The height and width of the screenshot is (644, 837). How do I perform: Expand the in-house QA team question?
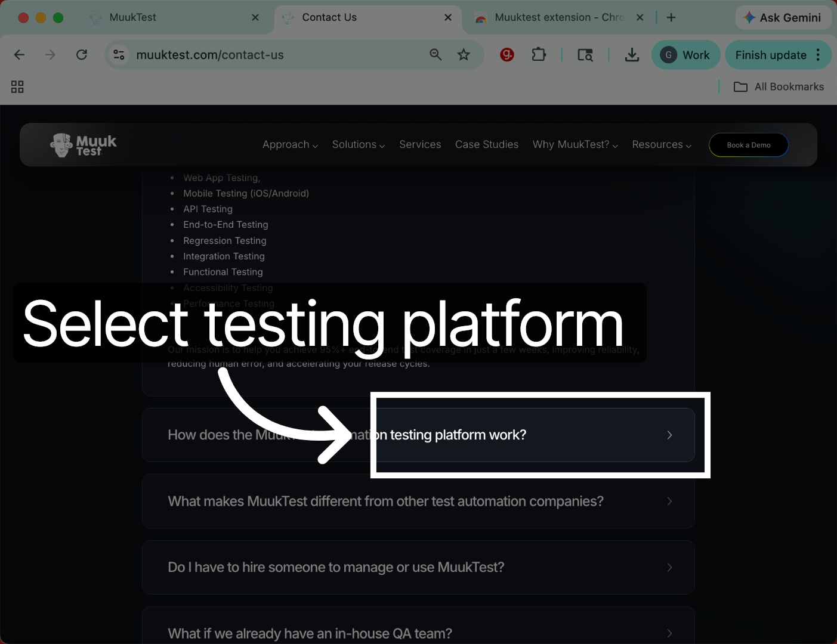point(418,626)
